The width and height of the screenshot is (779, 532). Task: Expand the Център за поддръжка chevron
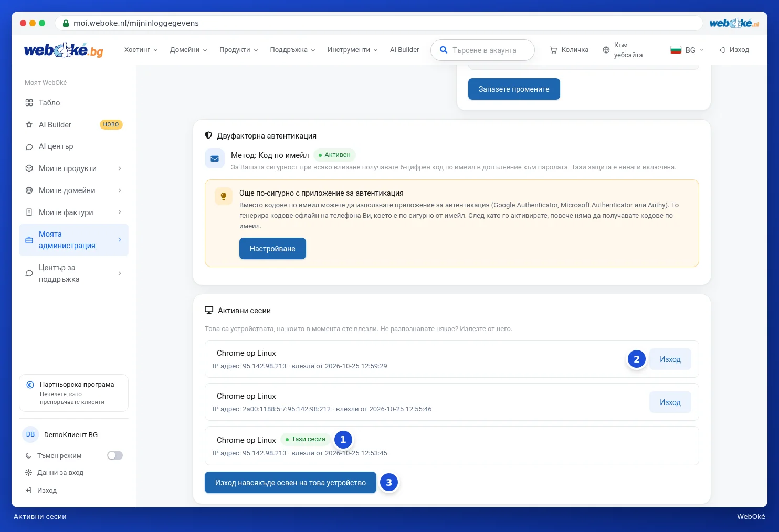tap(120, 273)
